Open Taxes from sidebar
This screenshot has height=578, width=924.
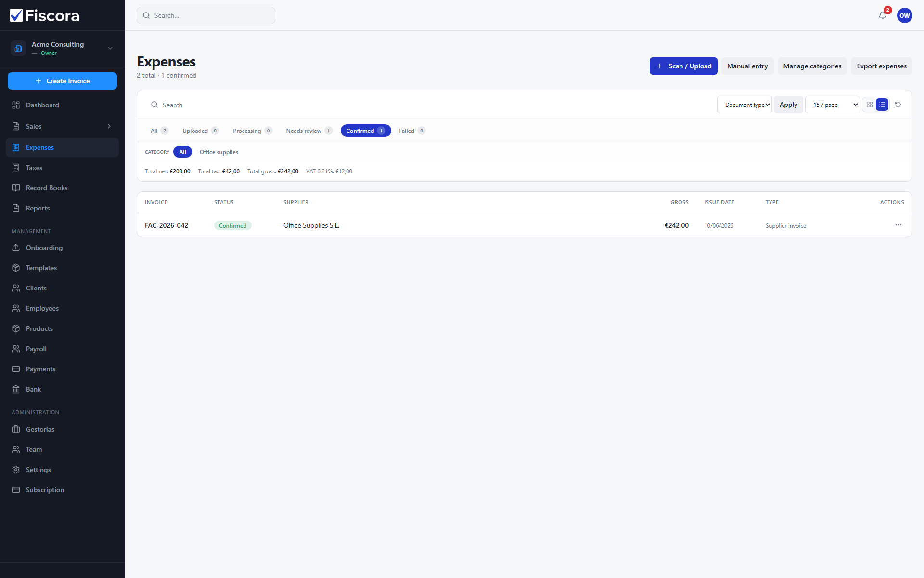pyautogui.click(x=62, y=168)
